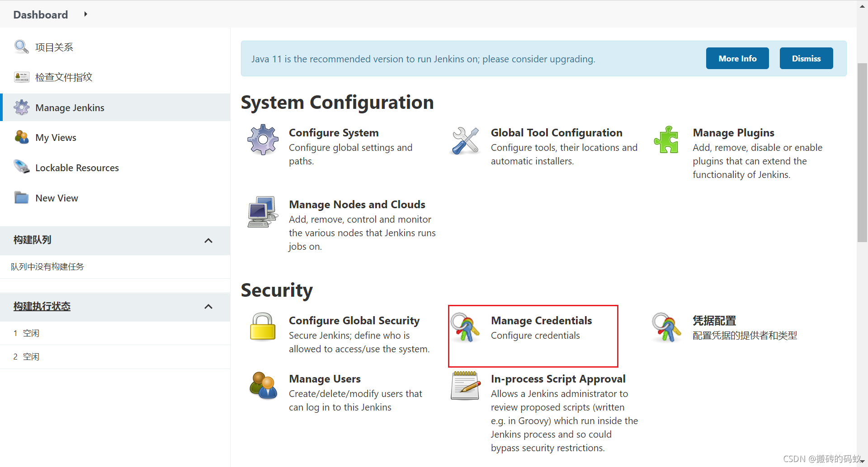Dismiss the Java 11 upgrade notice
This screenshot has height=467, width=868.
806,58
